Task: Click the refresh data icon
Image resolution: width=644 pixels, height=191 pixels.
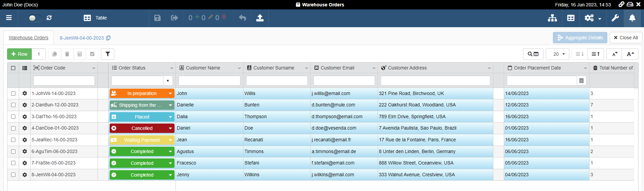Action: [49, 18]
